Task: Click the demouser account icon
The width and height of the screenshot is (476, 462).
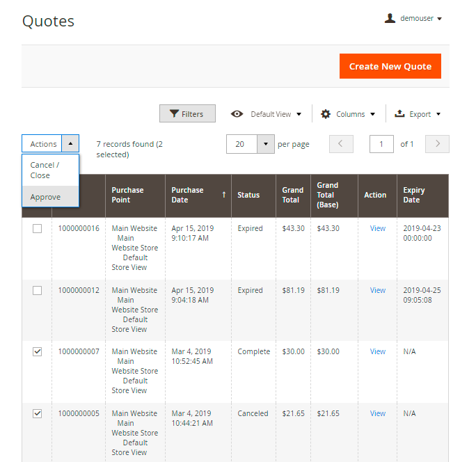Action: 390,19
